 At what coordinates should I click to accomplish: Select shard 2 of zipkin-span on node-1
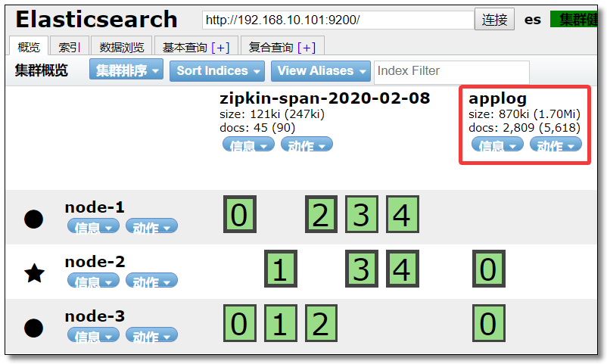(321, 214)
